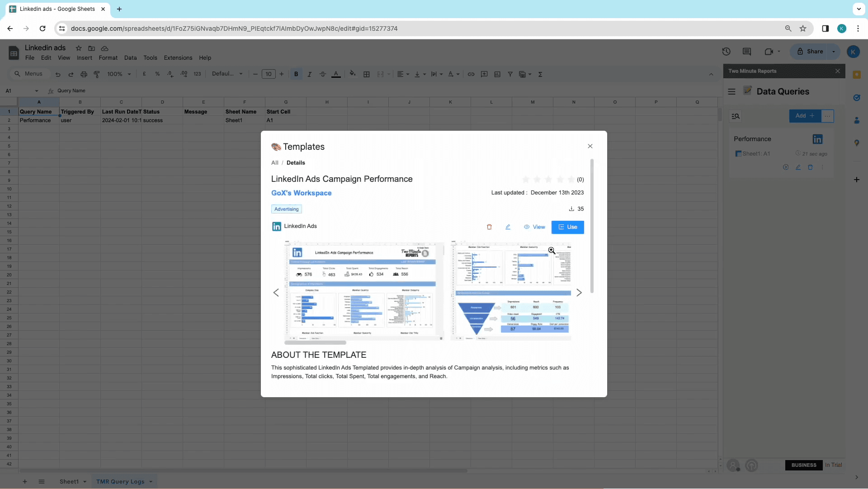
Task: Preview the template with the View button
Action: (534, 227)
